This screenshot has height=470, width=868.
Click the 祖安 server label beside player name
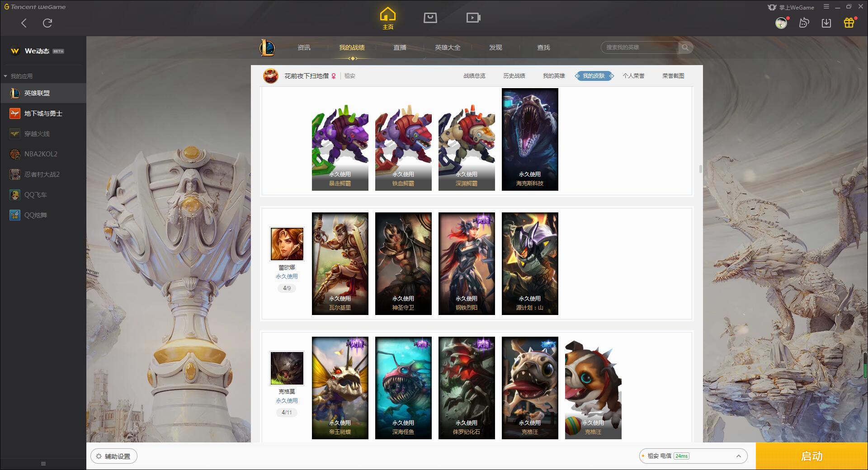[350, 76]
